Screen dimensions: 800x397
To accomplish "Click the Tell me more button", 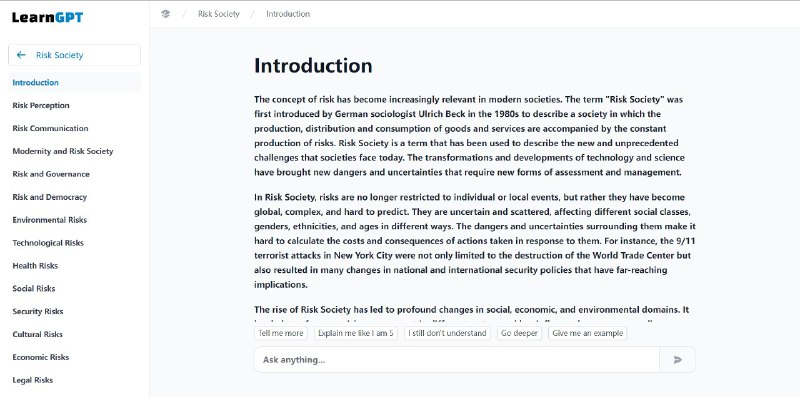I will tap(281, 333).
